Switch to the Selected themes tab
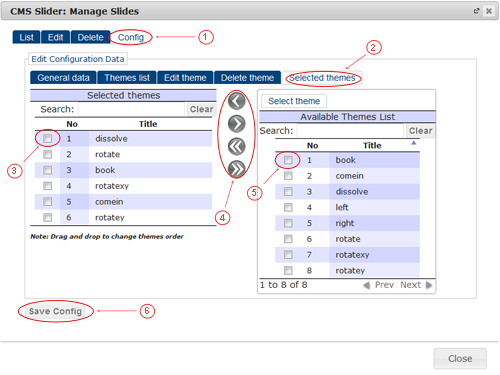Image resolution: width=500 pixels, height=375 pixels. click(x=322, y=78)
